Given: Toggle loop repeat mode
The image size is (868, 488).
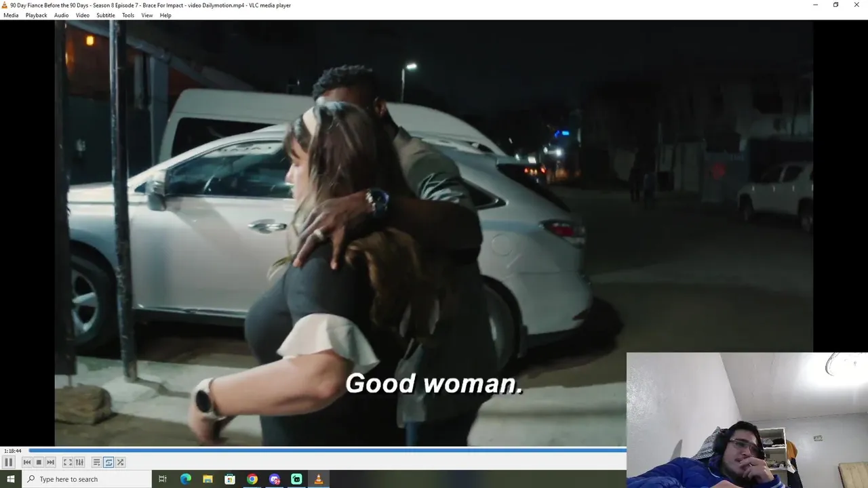Looking at the screenshot, I should point(108,462).
